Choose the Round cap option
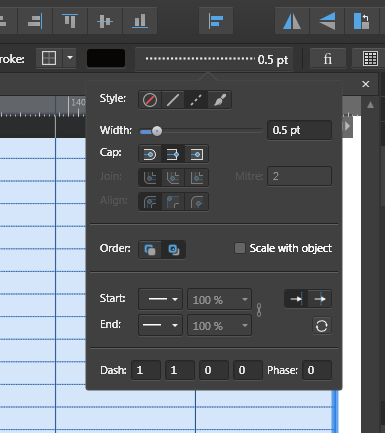This screenshot has height=433, width=385. [x=150, y=154]
